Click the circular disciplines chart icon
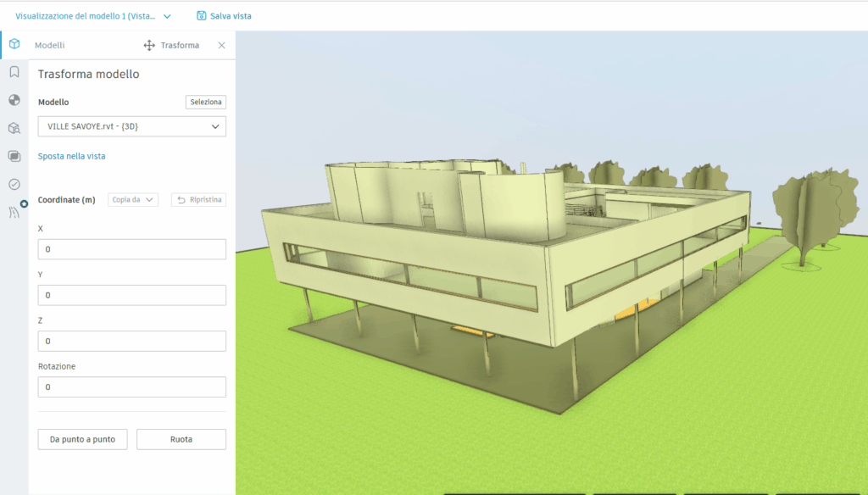The height and width of the screenshot is (495, 868). point(14,100)
